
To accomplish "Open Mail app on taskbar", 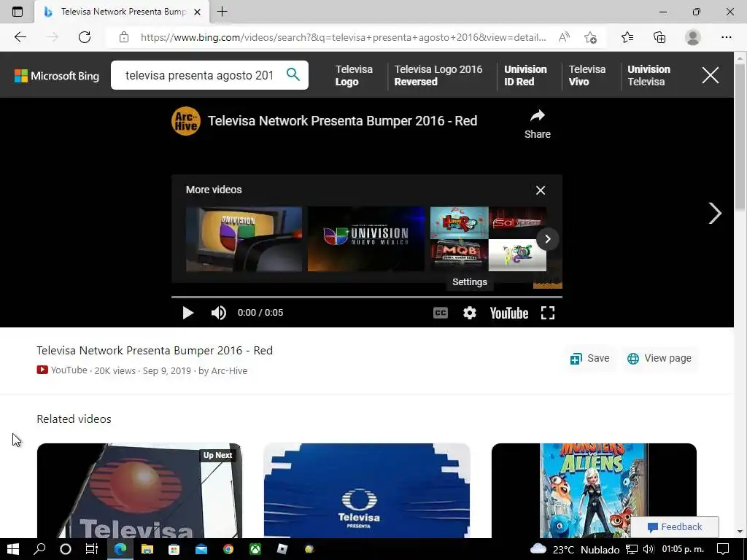I will pyautogui.click(x=201, y=549).
